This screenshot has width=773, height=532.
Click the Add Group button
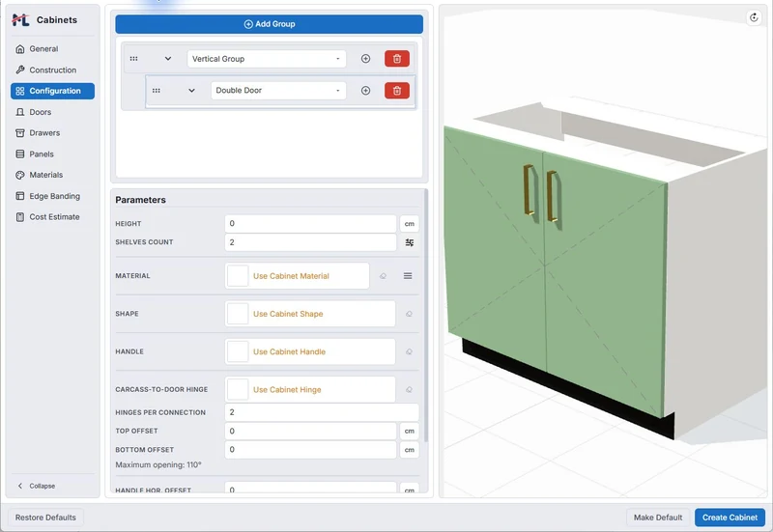click(270, 24)
